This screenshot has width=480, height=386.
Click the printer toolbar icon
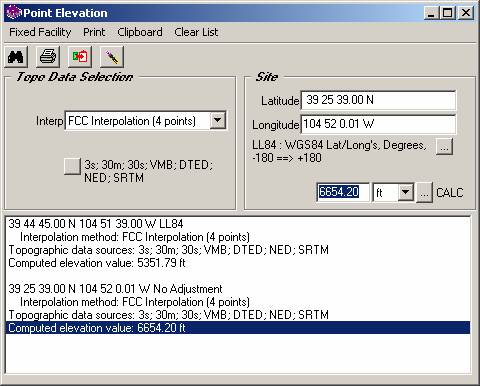pyautogui.click(x=48, y=57)
